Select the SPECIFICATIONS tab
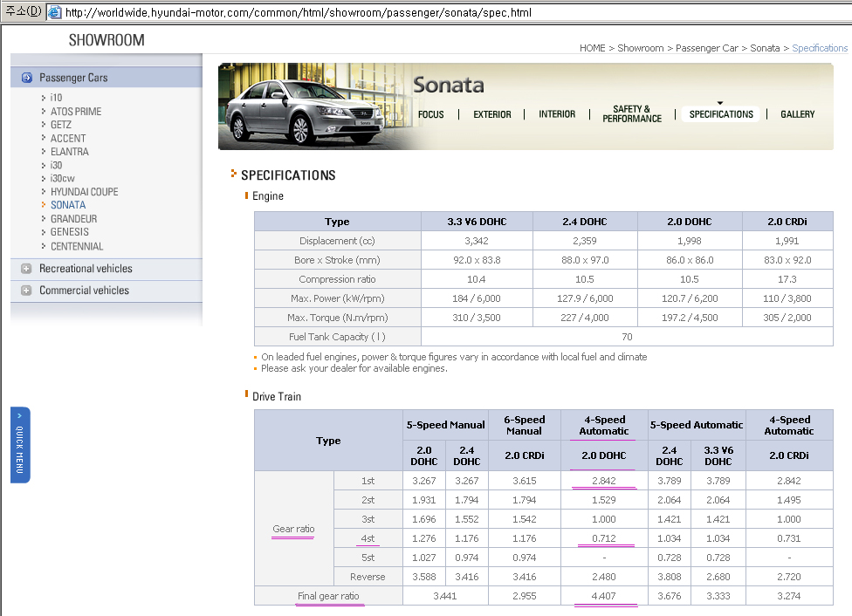Image resolution: width=852 pixels, height=616 pixels. point(721,114)
